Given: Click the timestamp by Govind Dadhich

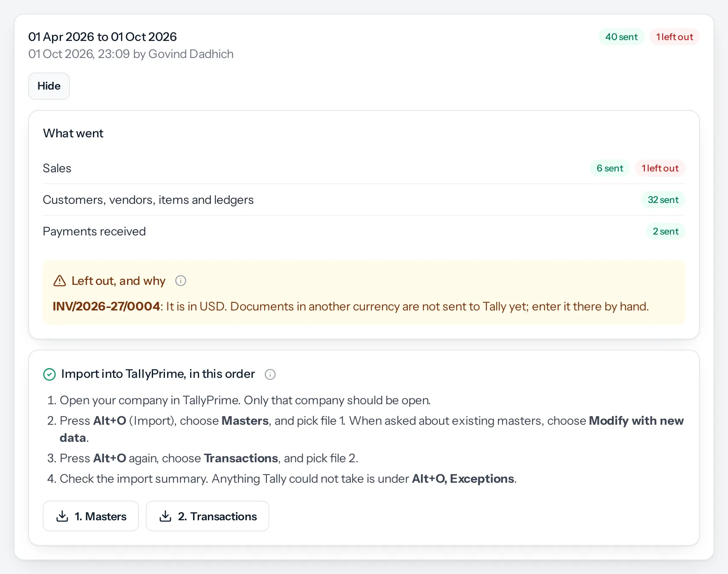Looking at the screenshot, I should [x=131, y=54].
